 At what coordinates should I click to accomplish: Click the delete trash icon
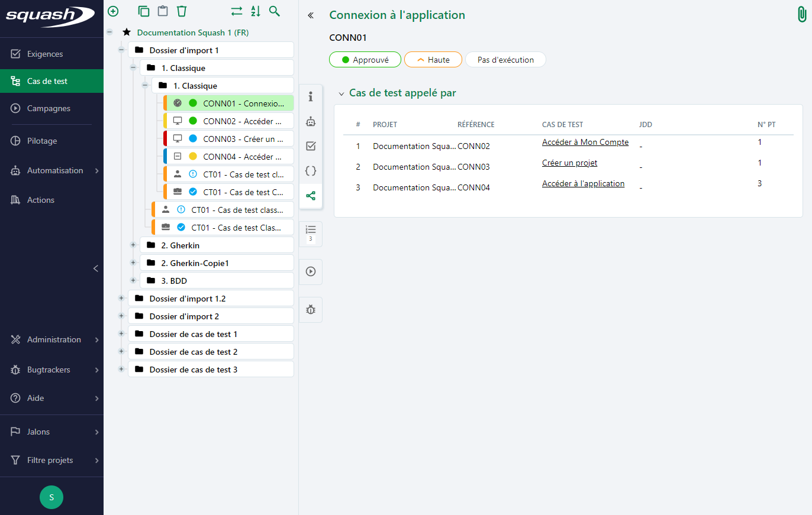pyautogui.click(x=182, y=11)
